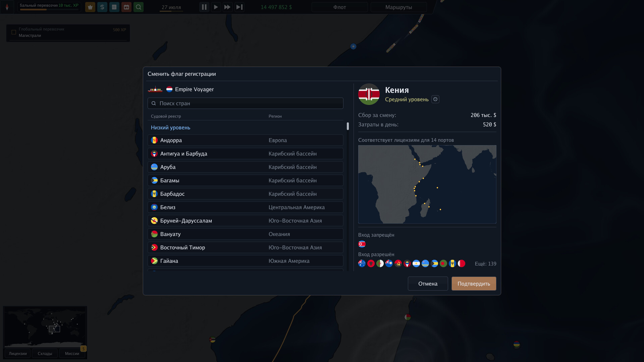Click the forbidden-entry North Korea flag
The image size is (644, 362).
362,244
